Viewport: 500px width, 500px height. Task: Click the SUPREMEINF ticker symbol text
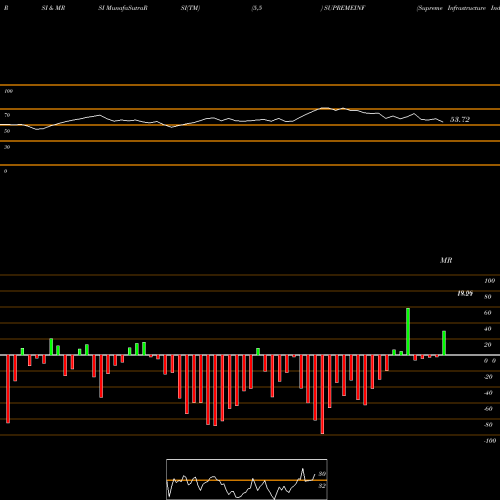(x=345, y=8)
